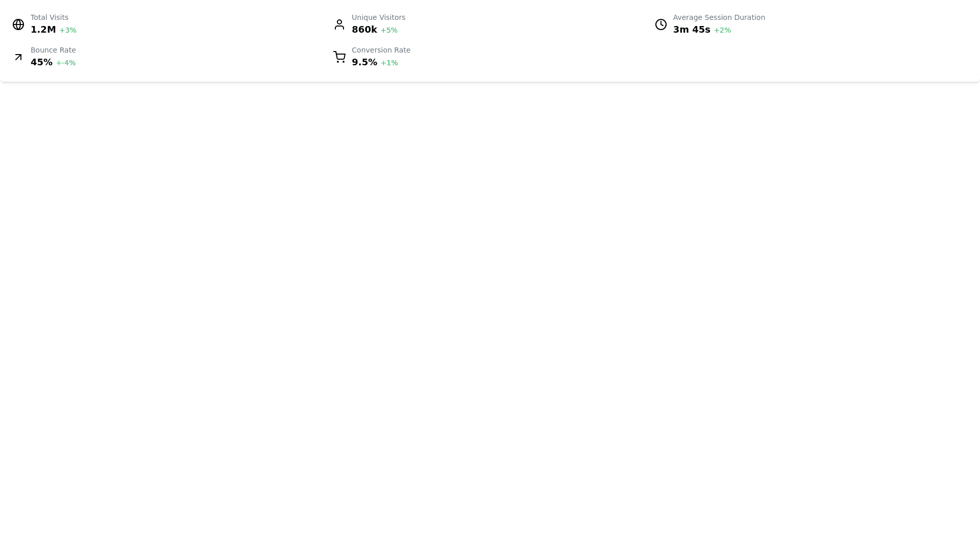The height and width of the screenshot is (551, 980).
Task: Select the Conversion Rate label
Action: [381, 50]
